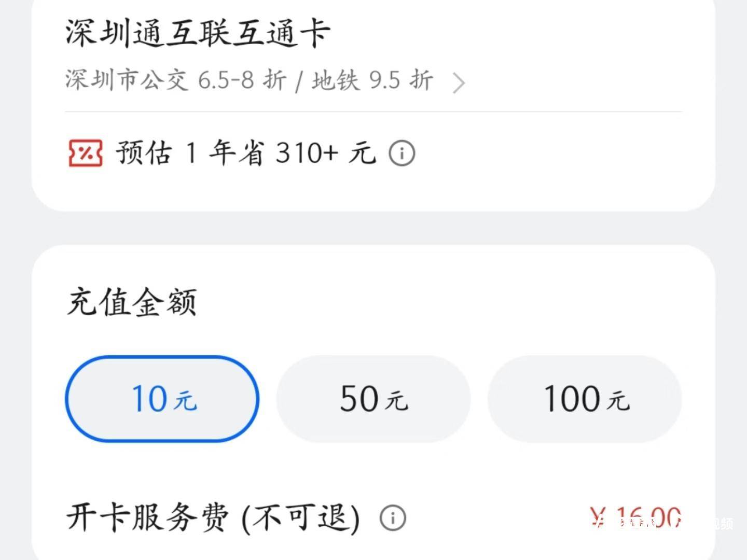Pick the 100元 recharge amount
Screen dimensions: 747x560
click(585, 399)
